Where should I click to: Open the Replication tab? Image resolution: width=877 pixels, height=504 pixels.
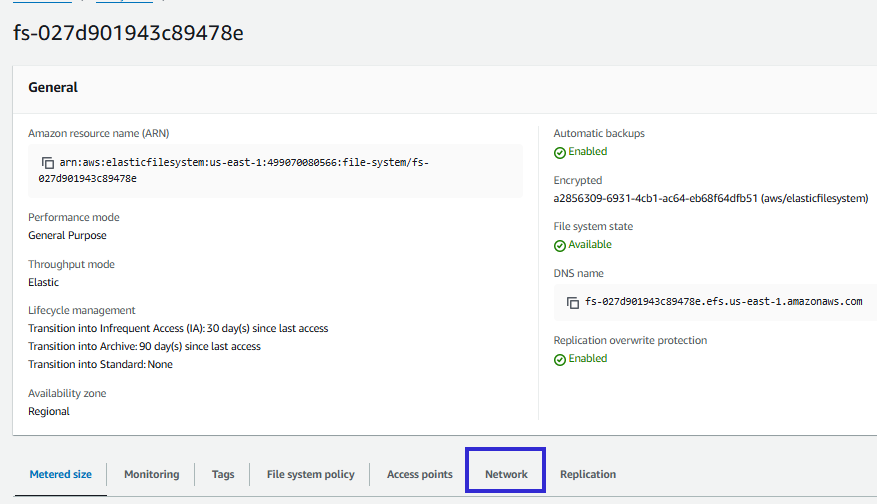pos(588,474)
